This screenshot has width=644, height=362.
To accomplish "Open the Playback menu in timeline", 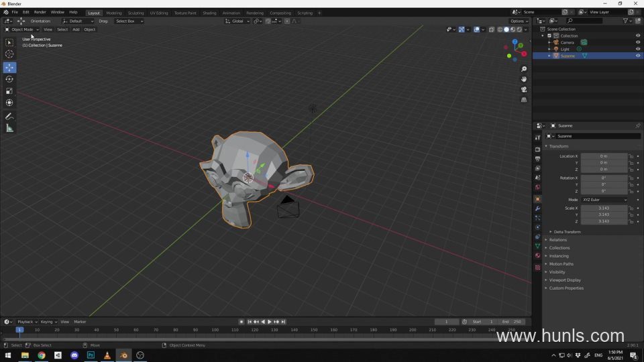I will (x=27, y=322).
